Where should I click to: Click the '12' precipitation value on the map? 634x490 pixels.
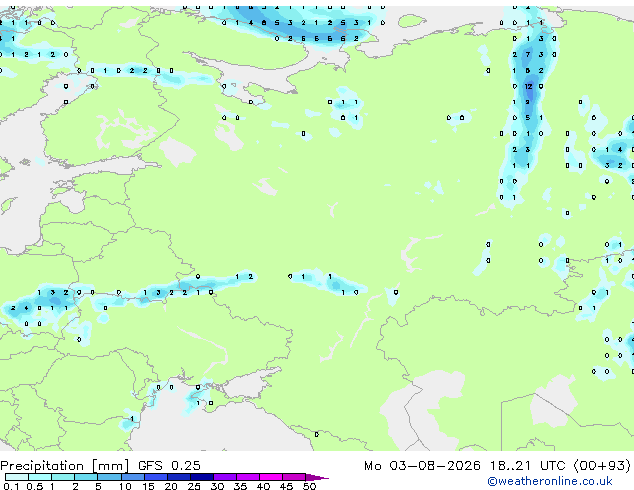pos(528,86)
